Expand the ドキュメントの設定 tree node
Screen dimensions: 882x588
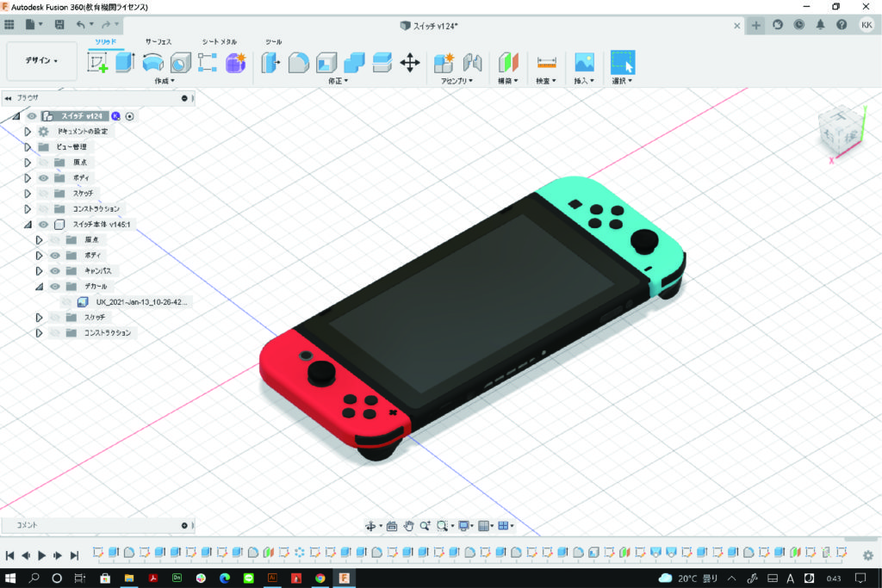coord(28,132)
